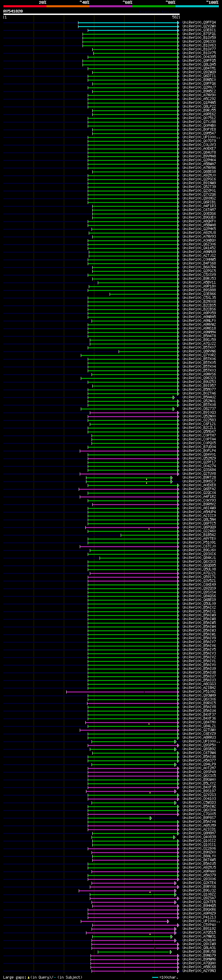Select the AV541820 query title
The image size is (222, 980).
click(x=13, y=11)
